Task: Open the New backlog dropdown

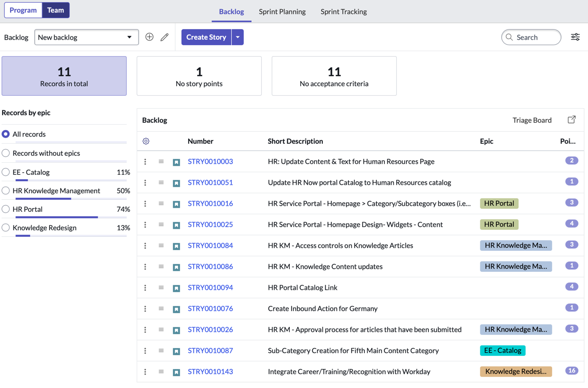Action: click(87, 37)
